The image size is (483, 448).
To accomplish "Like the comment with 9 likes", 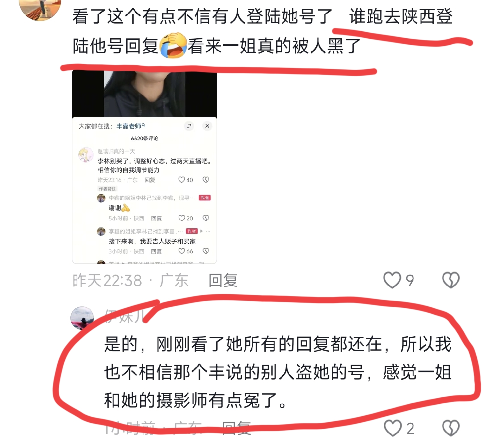I will tap(392, 280).
